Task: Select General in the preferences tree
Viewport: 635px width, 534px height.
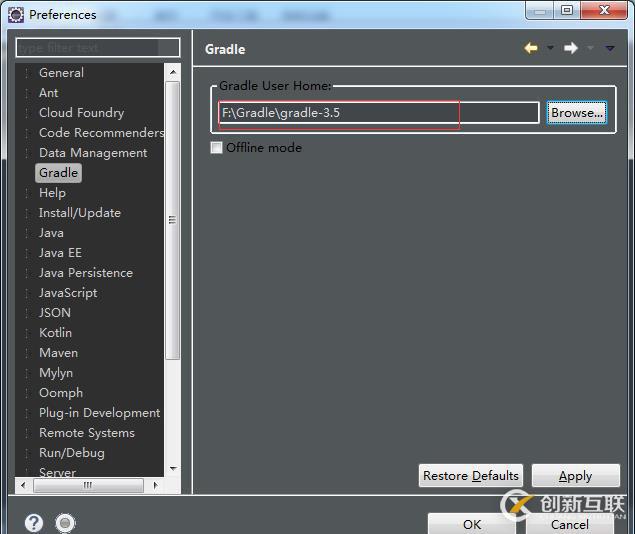Action: (x=62, y=73)
